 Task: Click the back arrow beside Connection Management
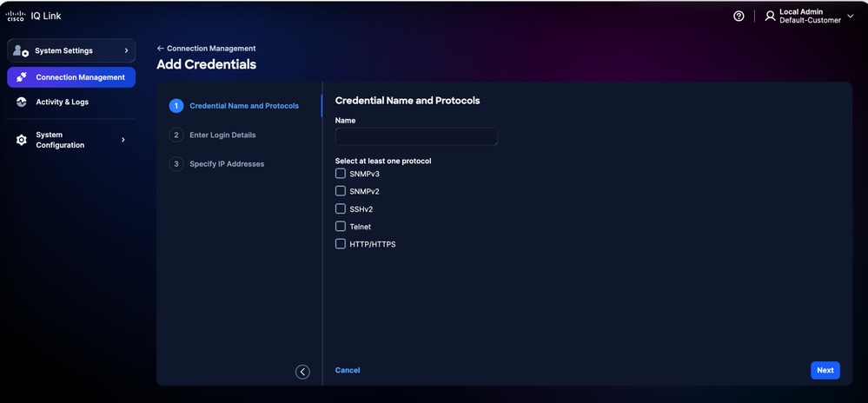click(161, 49)
